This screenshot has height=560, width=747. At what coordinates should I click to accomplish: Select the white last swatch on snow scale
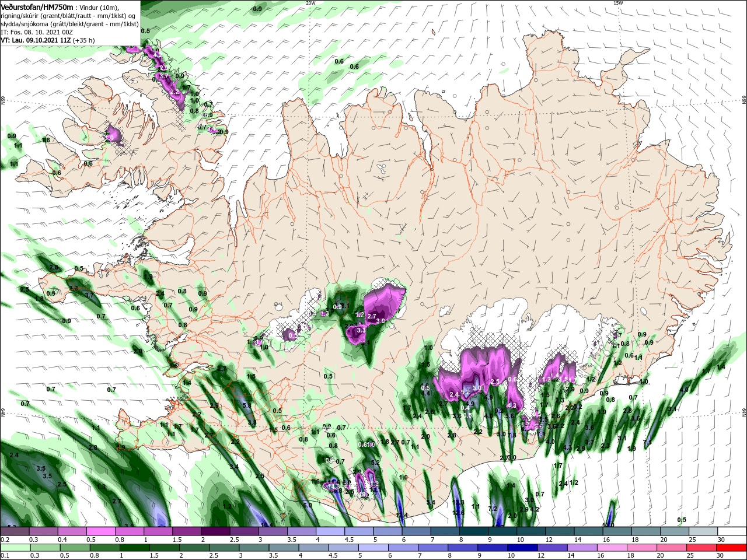click(x=732, y=531)
